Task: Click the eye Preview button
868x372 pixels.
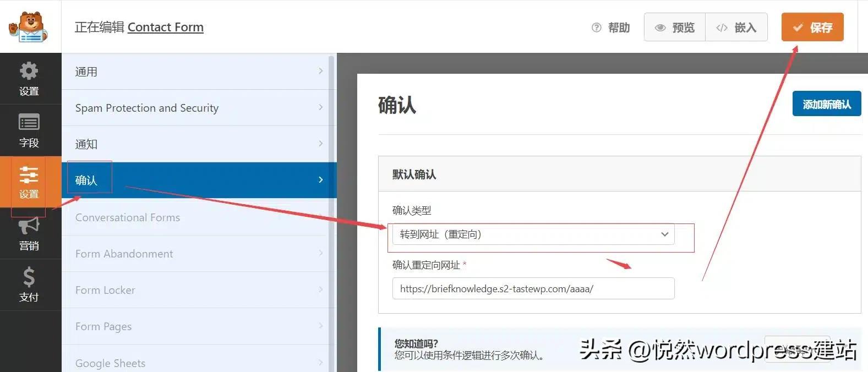Action: [675, 28]
